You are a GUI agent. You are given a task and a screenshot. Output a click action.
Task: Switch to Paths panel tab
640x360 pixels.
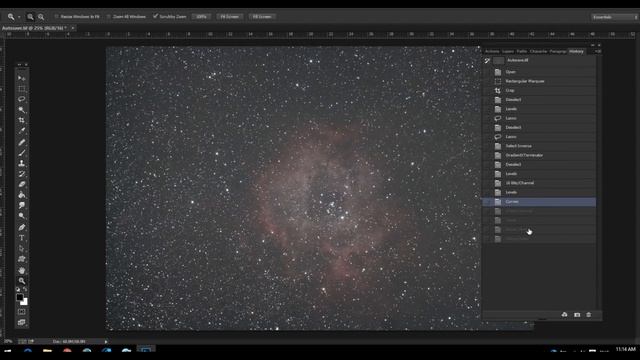[x=522, y=51]
